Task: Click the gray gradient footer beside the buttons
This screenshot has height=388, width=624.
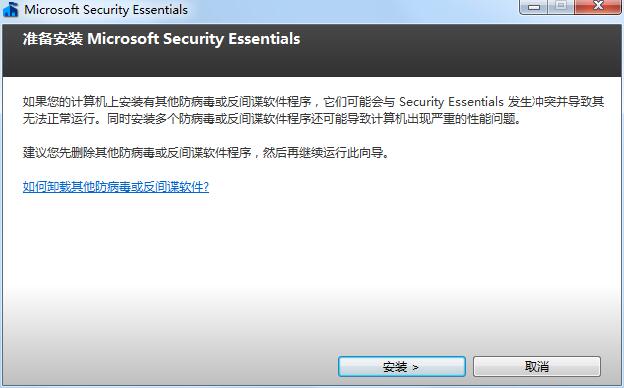Action: (167, 366)
